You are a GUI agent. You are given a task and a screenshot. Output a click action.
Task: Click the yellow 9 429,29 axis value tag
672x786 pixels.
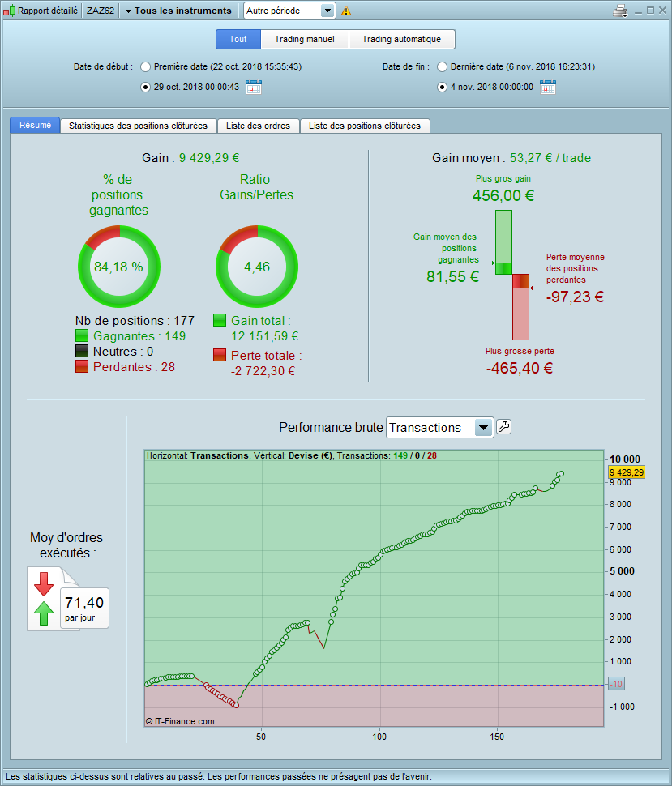coord(627,472)
